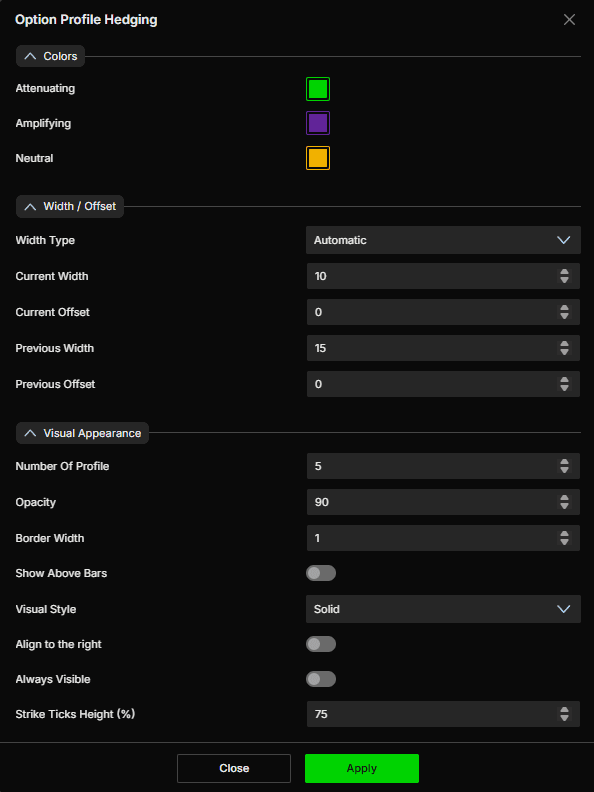Collapse the Colors section

(51, 56)
